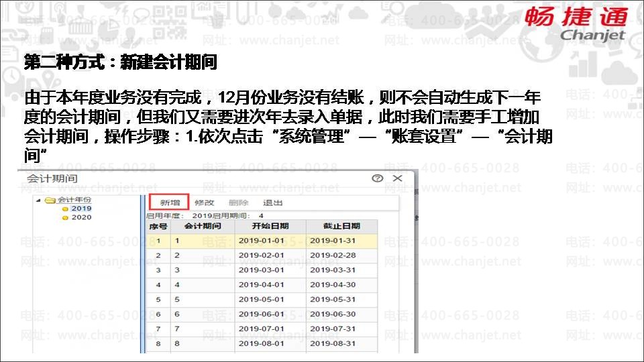This screenshot has height=362, width=644.
Task: Click the 新增 button in the toolbar
Action: [170, 202]
